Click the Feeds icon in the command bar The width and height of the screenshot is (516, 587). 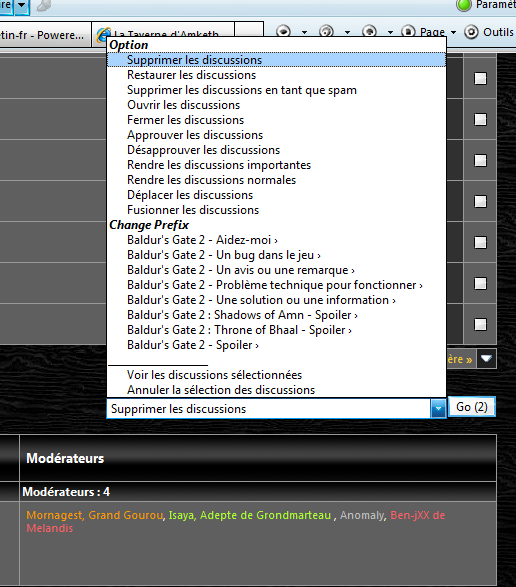[327, 31]
